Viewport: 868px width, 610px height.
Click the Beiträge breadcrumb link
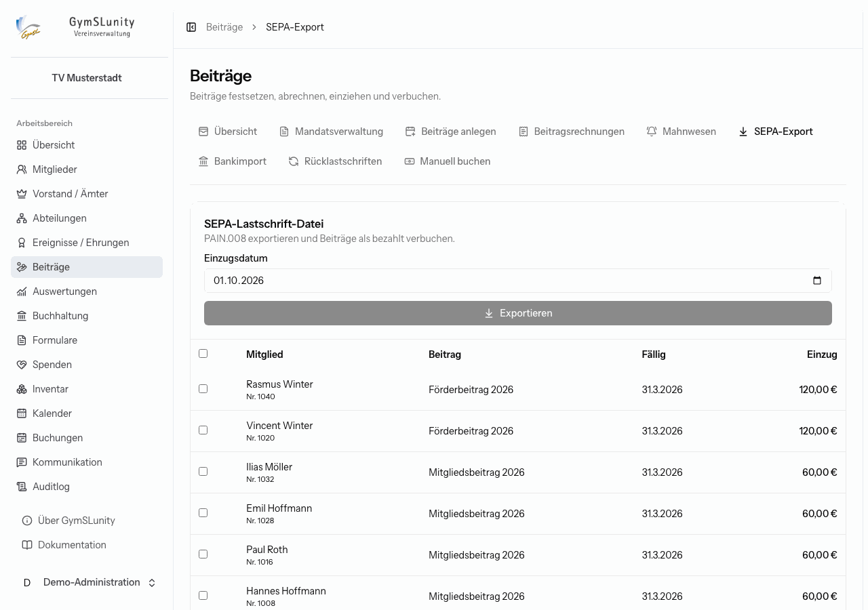tap(224, 27)
